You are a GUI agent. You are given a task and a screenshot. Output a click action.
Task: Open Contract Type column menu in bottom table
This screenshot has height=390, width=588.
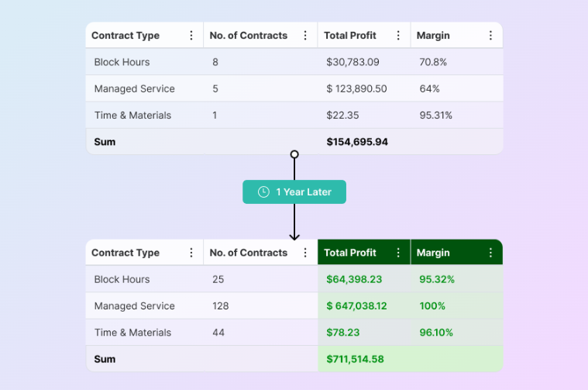tap(191, 253)
